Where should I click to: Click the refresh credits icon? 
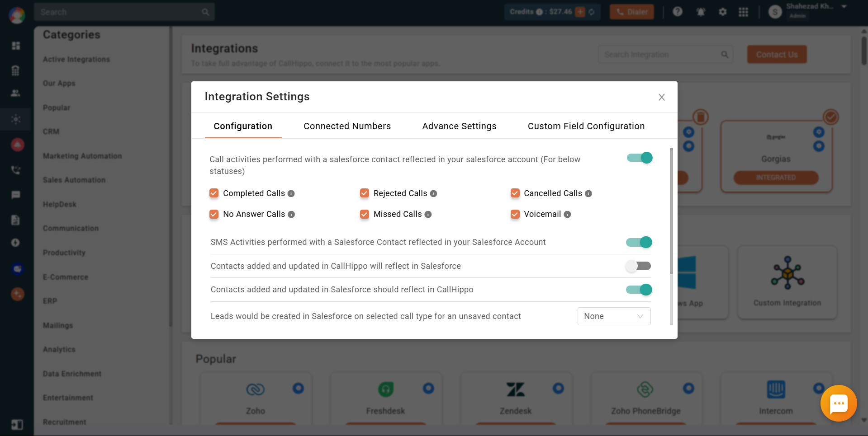tap(592, 12)
